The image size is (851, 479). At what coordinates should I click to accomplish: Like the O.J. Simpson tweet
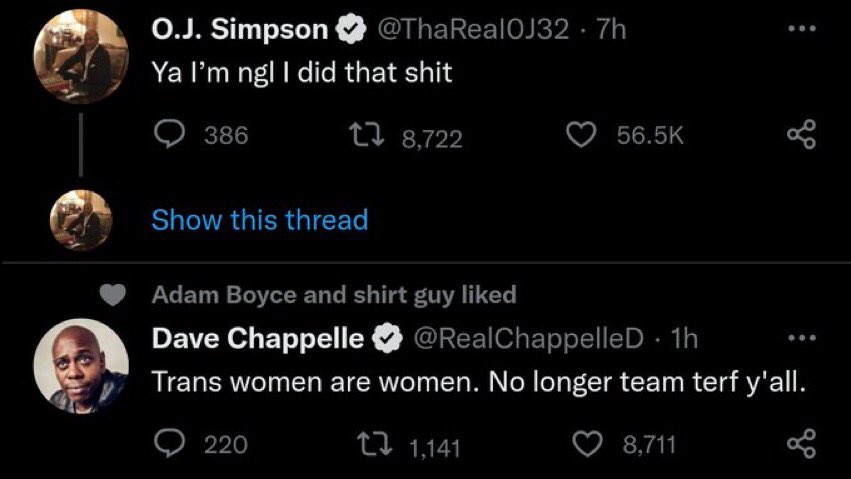(x=581, y=135)
